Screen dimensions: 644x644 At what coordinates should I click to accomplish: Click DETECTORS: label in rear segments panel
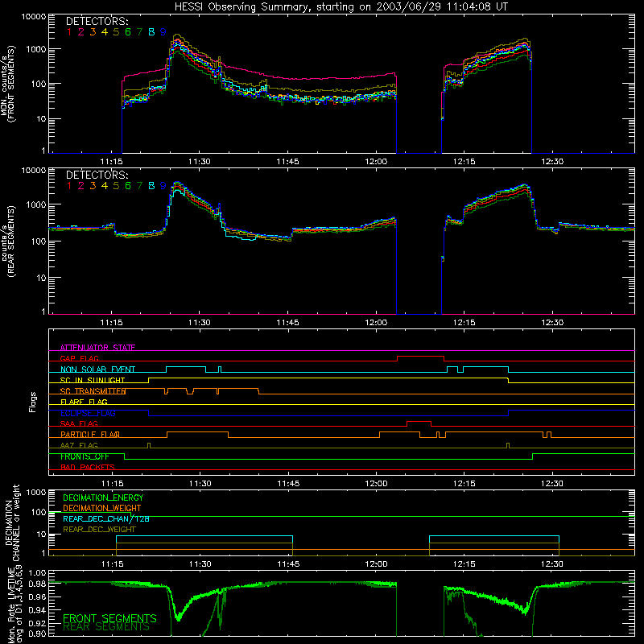pos(97,175)
